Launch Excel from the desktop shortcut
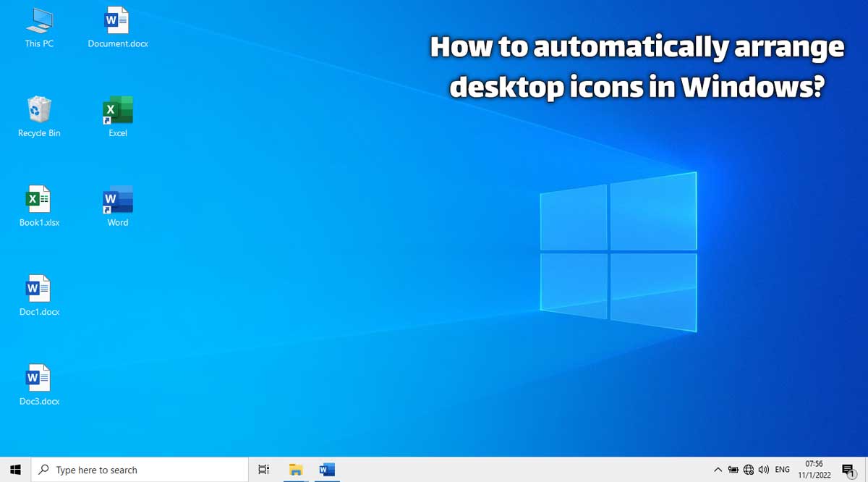Viewport: 868px width, 482px height. (117, 110)
